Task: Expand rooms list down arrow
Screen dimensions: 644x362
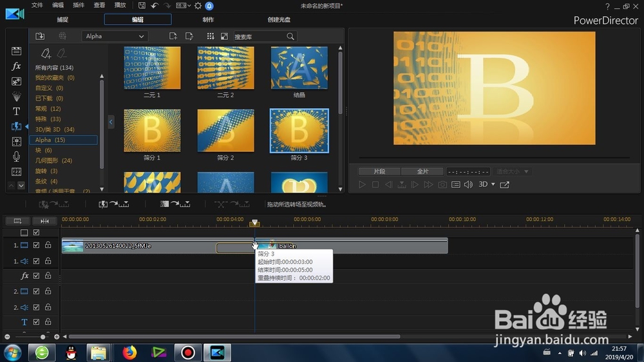Action: click(x=21, y=186)
